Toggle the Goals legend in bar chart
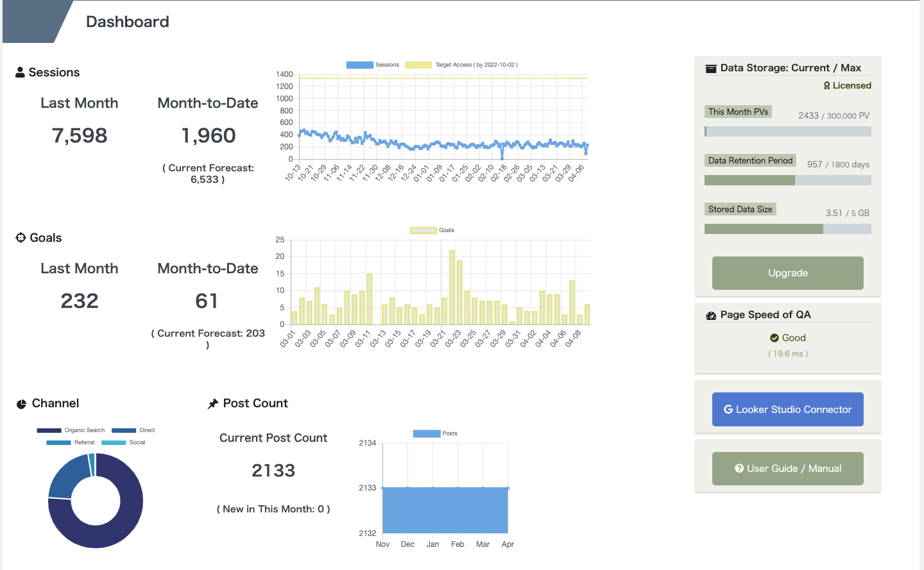The height and width of the screenshot is (570, 924). [432, 230]
